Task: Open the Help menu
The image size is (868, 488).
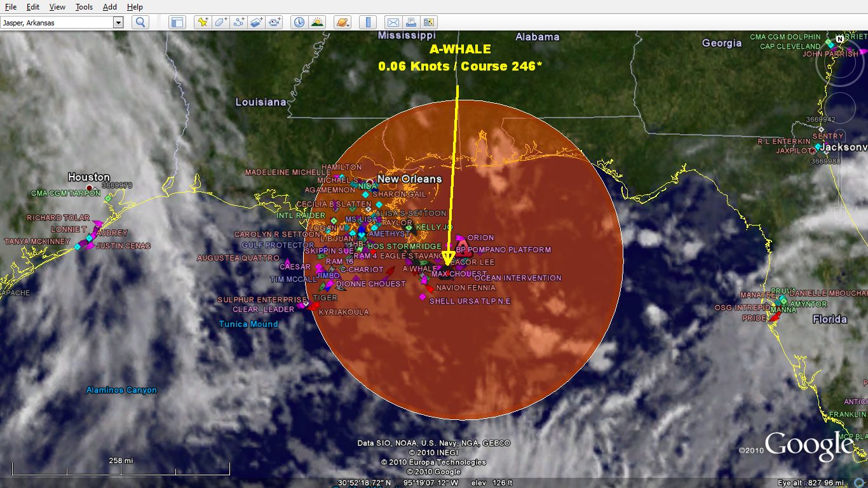Action: (135, 7)
